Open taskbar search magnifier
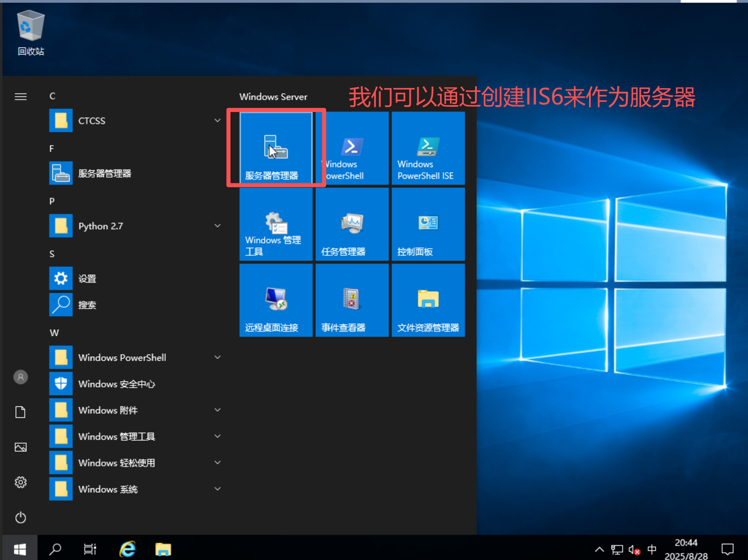Screen dimensions: 748x560 click(55, 549)
